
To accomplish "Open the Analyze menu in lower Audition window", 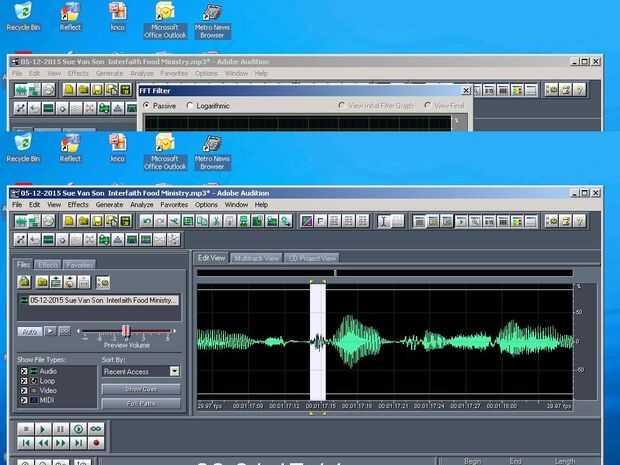I will pos(142,204).
